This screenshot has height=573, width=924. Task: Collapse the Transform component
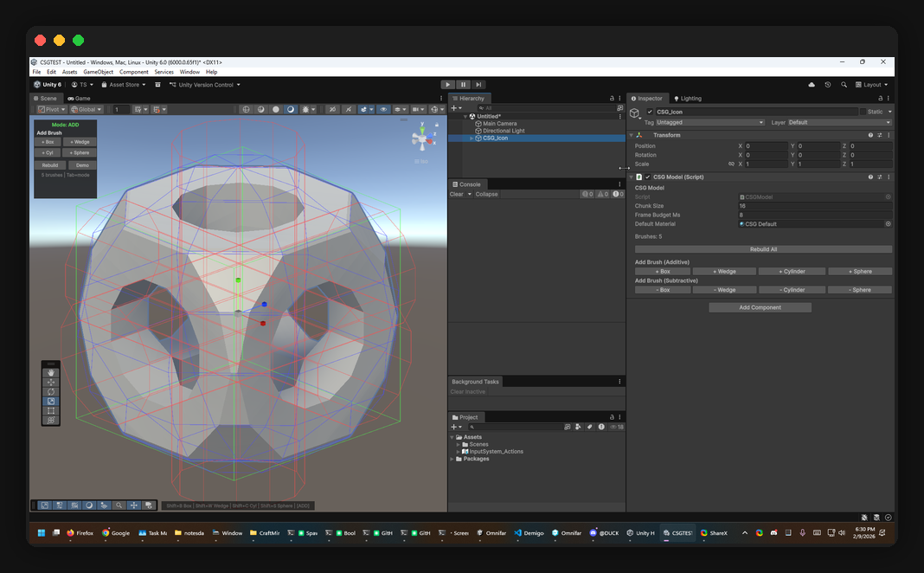point(631,135)
